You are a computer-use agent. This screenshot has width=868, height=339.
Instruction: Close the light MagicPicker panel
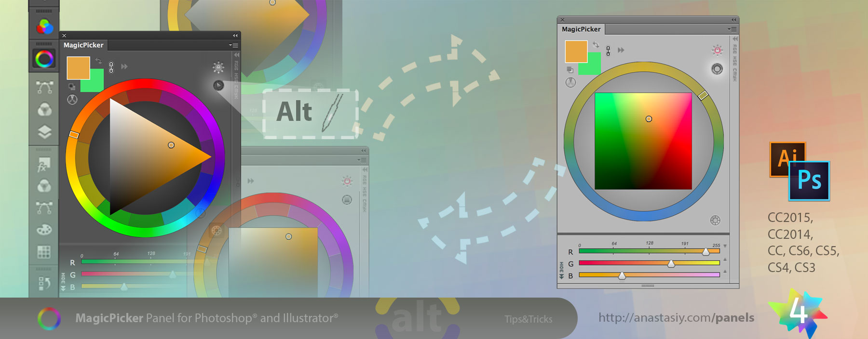click(562, 20)
